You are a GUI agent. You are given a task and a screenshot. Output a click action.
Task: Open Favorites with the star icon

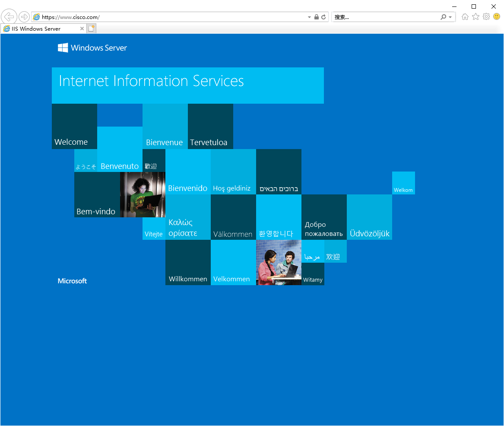coord(476,17)
